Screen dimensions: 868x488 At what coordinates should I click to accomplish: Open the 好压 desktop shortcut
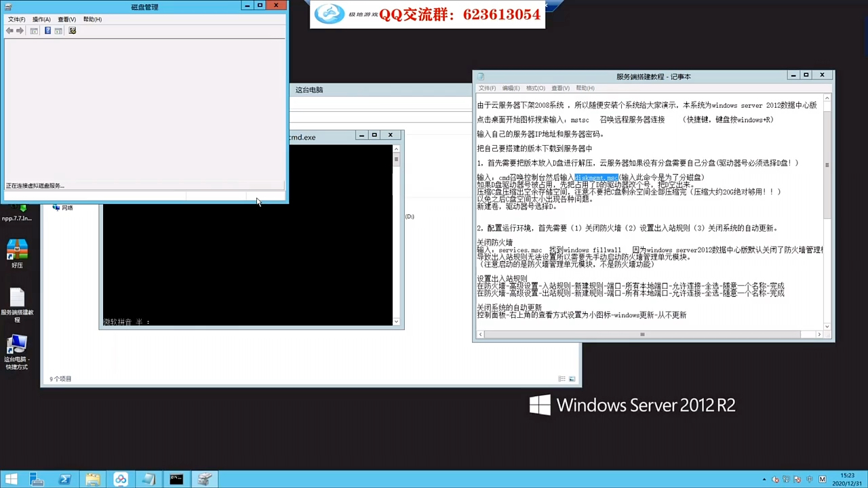tap(17, 254)
